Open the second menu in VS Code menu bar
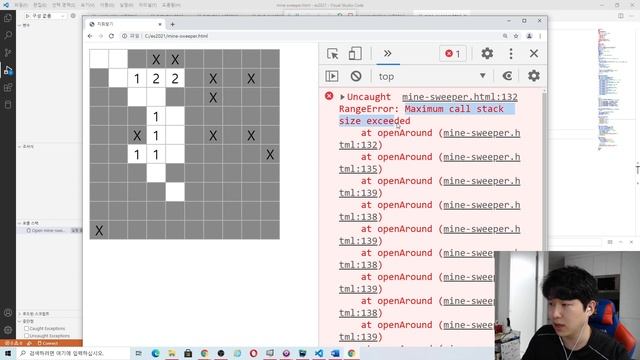 tap(40, 5)
